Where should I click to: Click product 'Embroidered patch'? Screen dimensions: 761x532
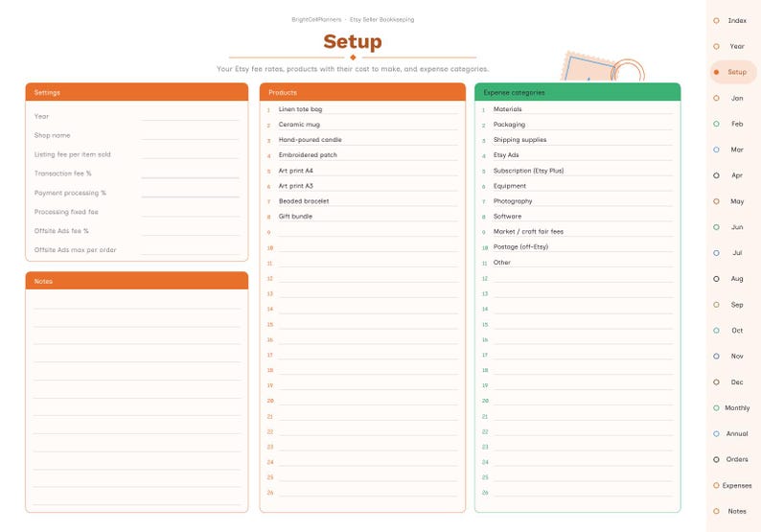pyautogui.click(x=362, y=155)
